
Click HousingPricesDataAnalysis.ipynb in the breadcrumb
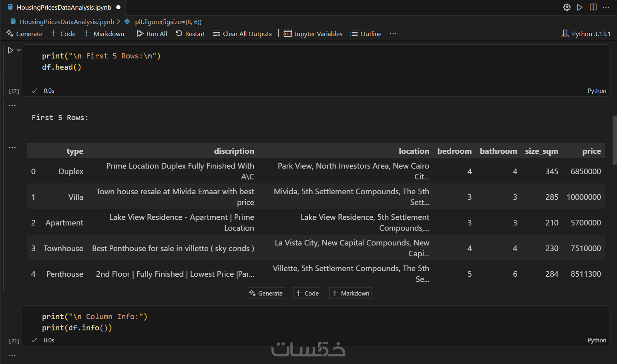coord(67,22)
